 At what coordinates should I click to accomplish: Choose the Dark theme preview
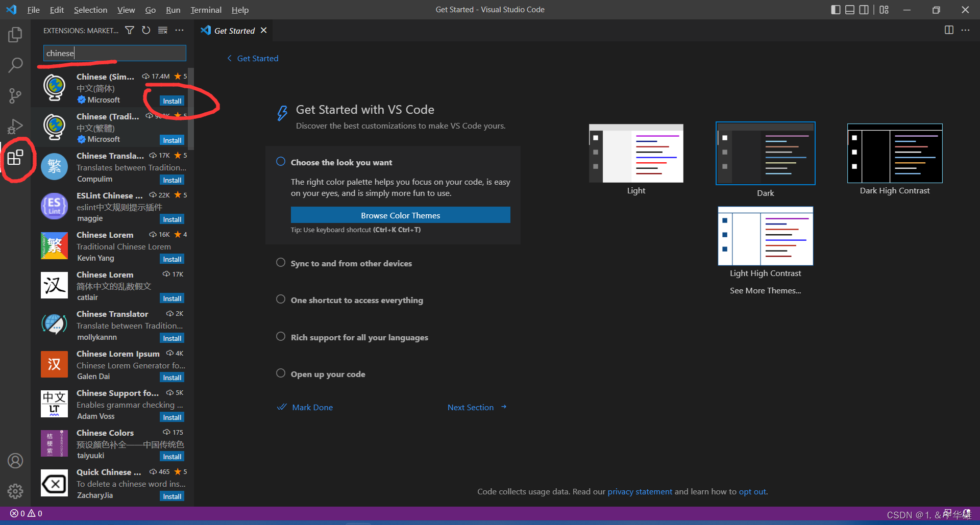tap(765, 153)
